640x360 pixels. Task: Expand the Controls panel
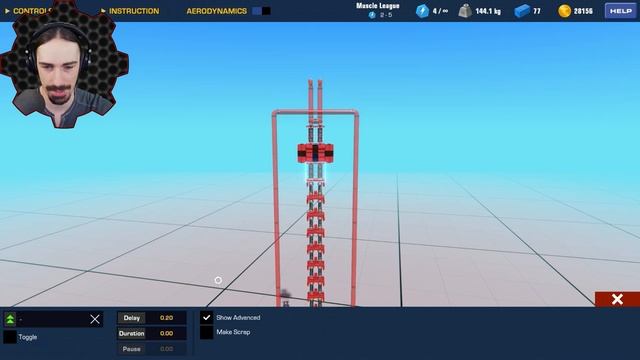[x=29, y=11]
